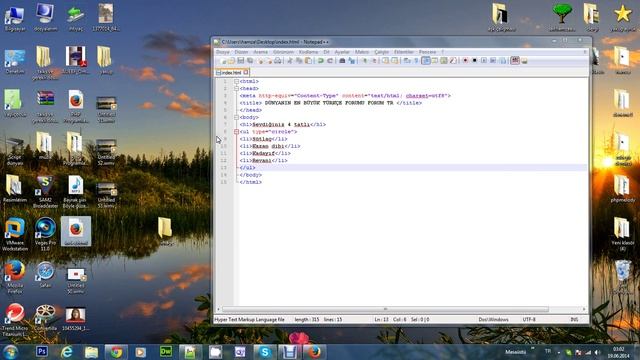Toggle synchronized vertical scrolling
The image size is (640, 360).
(x=385, y=61)
